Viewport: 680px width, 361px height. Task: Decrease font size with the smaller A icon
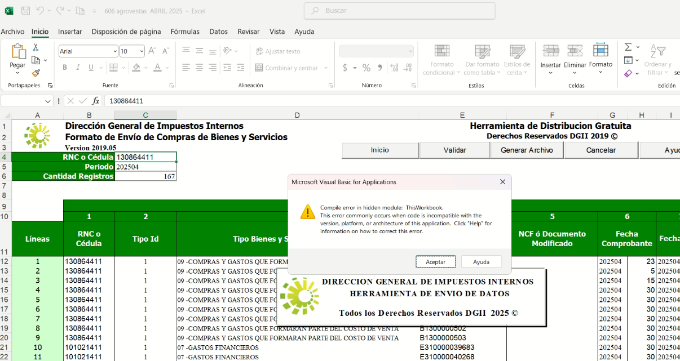(x=165, y=51)
